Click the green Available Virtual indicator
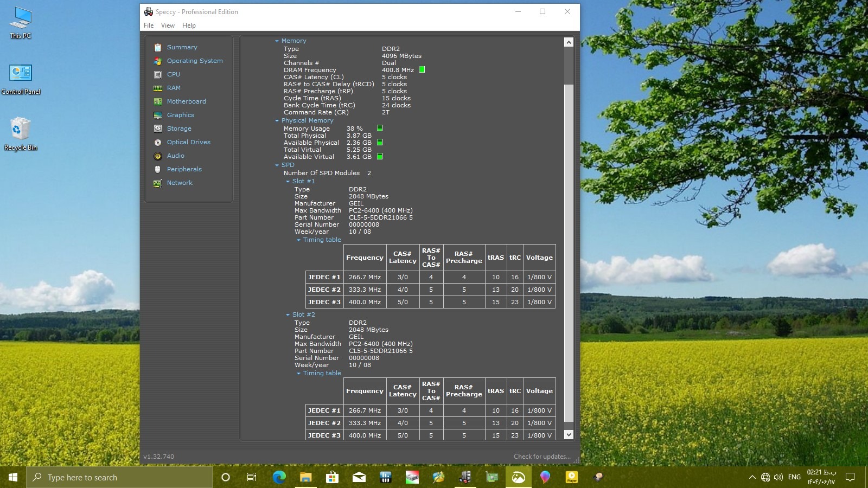The image size is (868, 488). pyautogui.click(x=380, y=157)
